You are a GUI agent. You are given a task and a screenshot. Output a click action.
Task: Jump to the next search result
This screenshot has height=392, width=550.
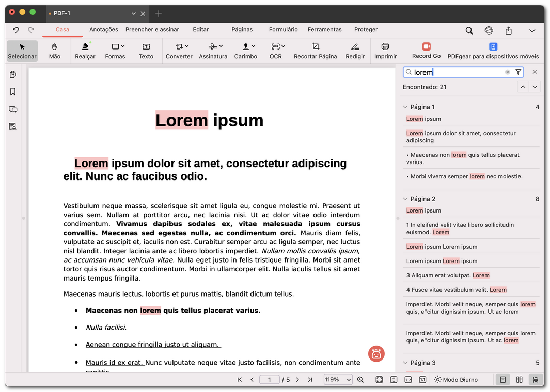535,87
